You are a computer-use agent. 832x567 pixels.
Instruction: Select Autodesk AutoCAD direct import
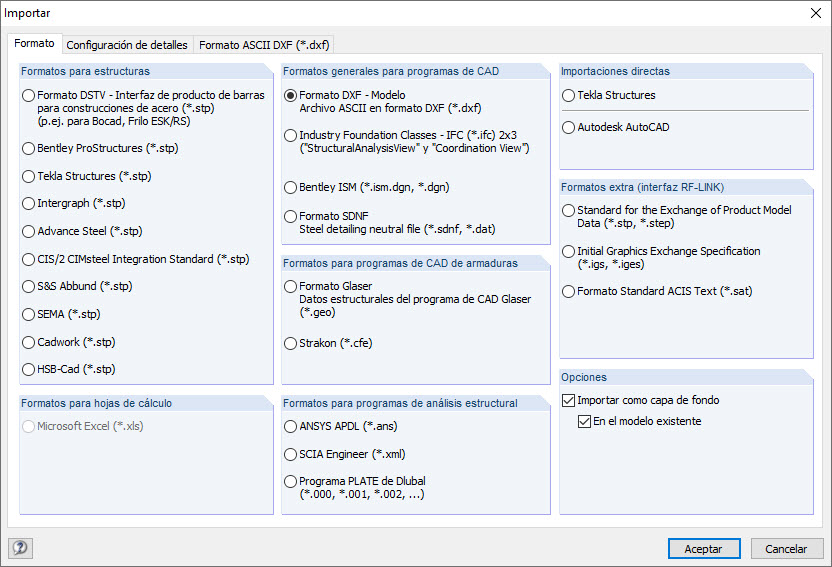569,128
